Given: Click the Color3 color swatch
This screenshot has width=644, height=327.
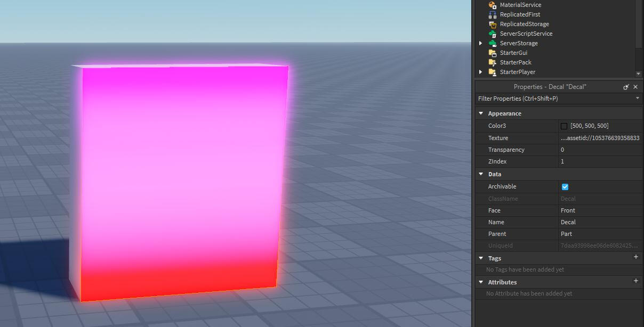Looking at the screenshot, I should point(564,126).
